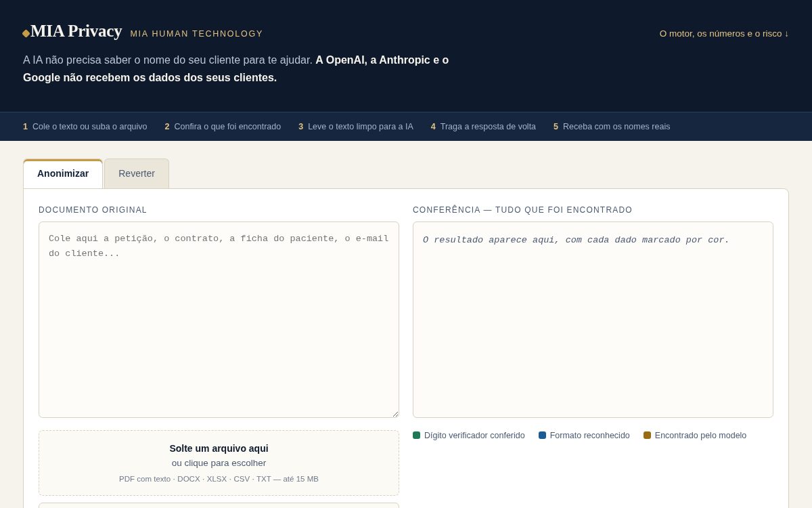Click into the Documento Original text area
Screen dimensions: 812x508
pyautogui.click(x=219, y=320)
